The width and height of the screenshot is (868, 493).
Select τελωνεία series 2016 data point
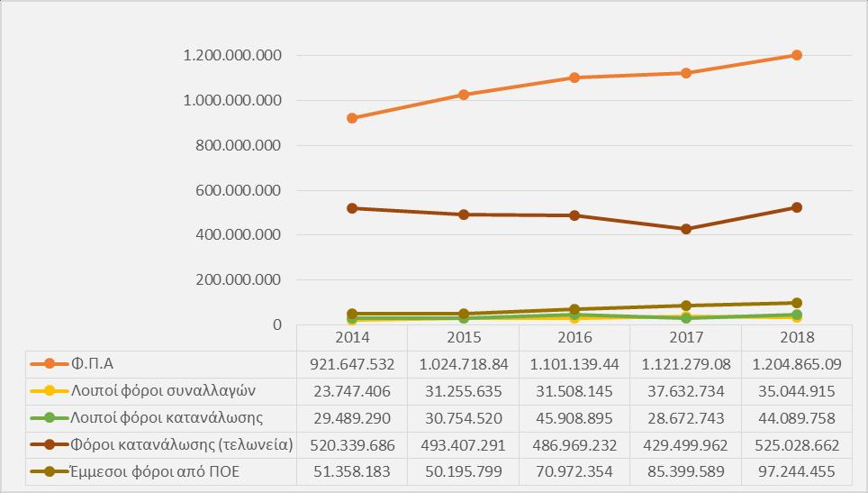pyautogui.click(x=574, y=215)
